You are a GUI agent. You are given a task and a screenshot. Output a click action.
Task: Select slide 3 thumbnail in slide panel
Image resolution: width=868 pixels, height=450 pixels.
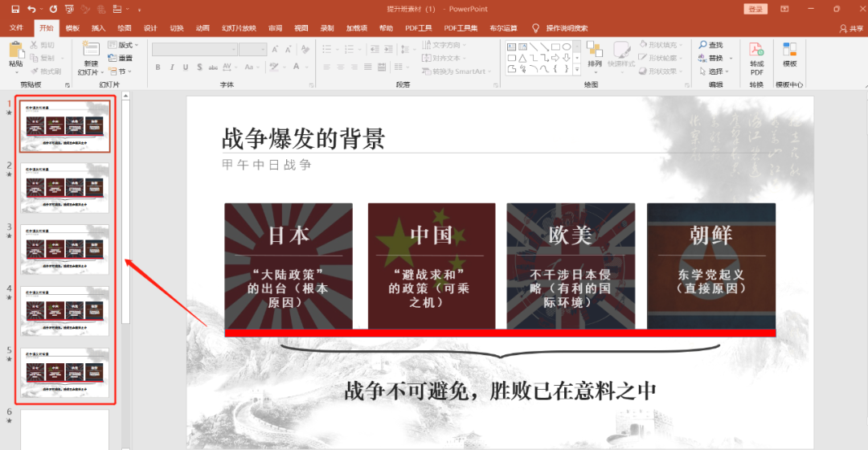[65, 250]
